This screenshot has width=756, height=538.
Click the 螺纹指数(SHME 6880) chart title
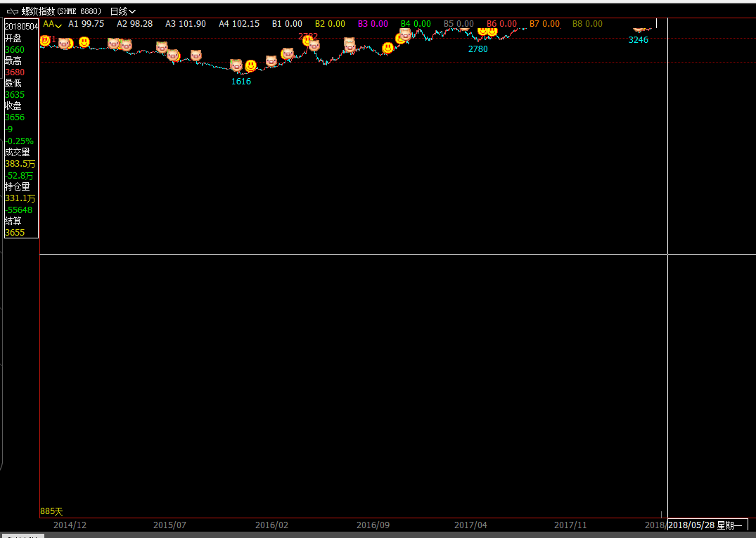61,11
